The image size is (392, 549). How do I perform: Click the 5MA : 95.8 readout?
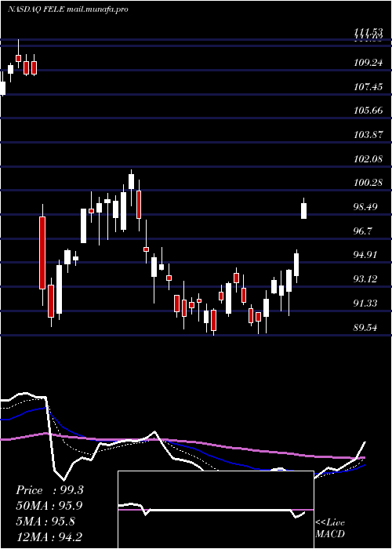(45, 521)
